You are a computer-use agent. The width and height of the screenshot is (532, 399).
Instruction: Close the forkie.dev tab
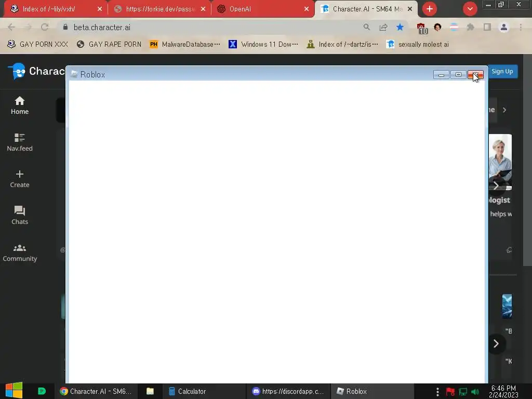203,9
